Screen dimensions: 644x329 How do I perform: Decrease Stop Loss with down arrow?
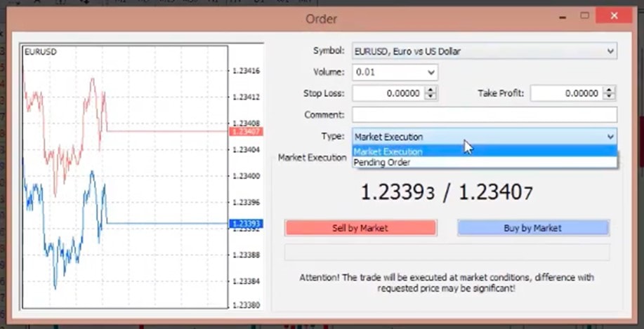coord(431,97)
